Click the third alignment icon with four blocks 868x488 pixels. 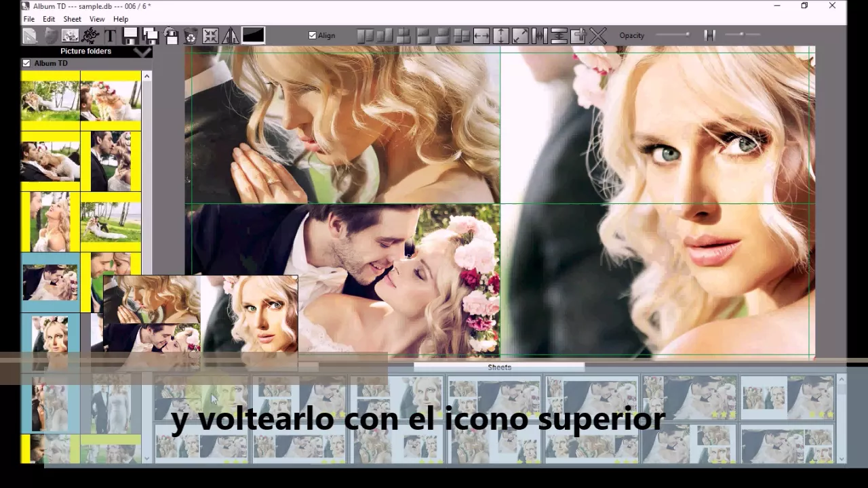403,36
